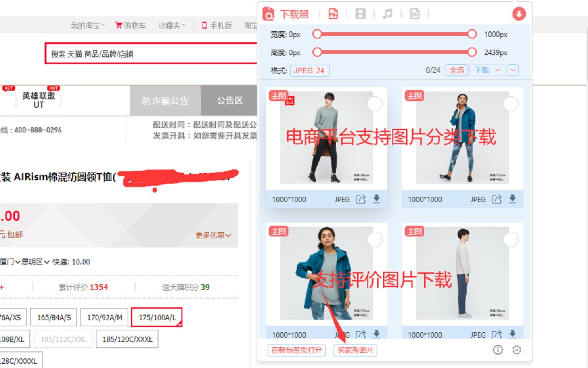Viewport: 588px width, 368px height.
Task: Click the blue jacket walking woman thumbnail
Action: tap(463, 138)
